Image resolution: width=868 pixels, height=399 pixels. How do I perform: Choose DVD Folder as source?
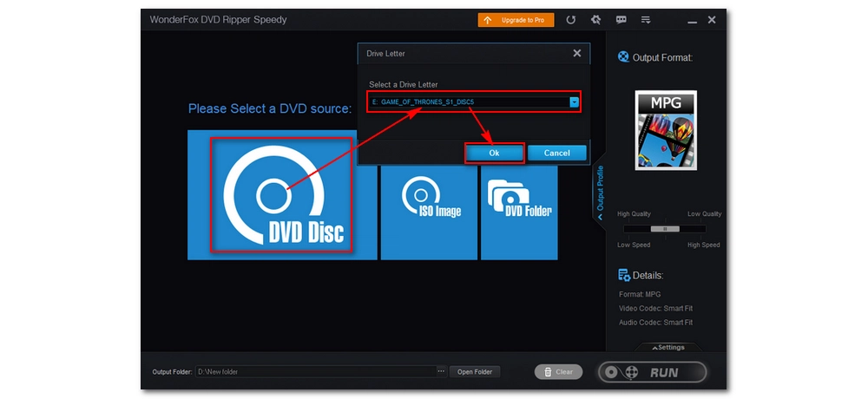coord(519,213)
